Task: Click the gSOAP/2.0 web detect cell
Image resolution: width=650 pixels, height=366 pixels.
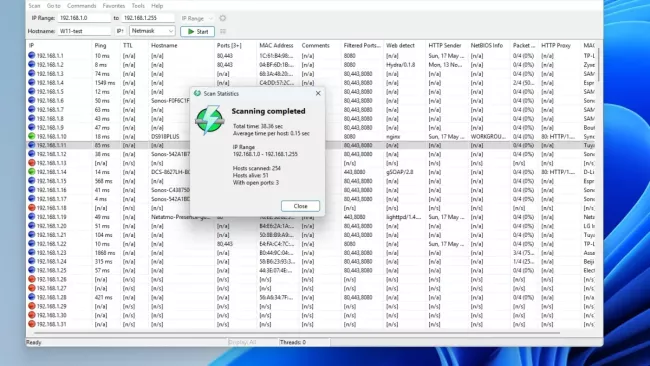Action: coord(400,172)
